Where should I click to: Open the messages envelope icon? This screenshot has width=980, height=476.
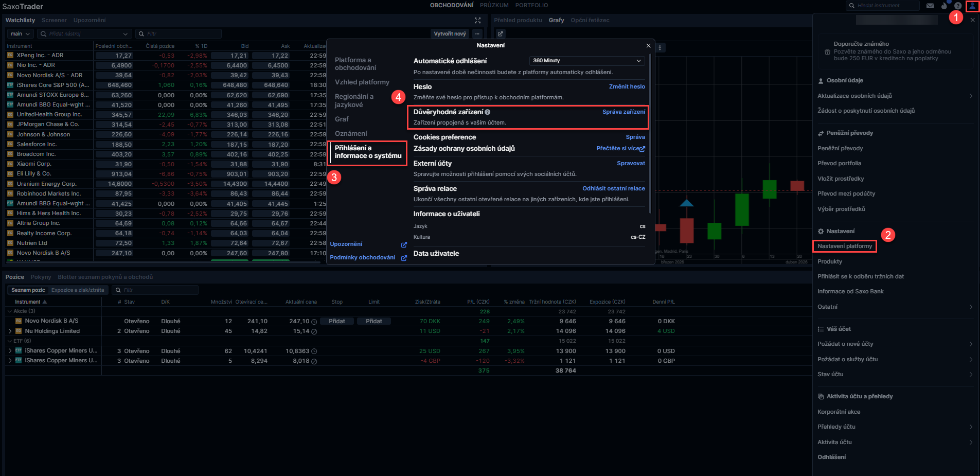point(930,6)
